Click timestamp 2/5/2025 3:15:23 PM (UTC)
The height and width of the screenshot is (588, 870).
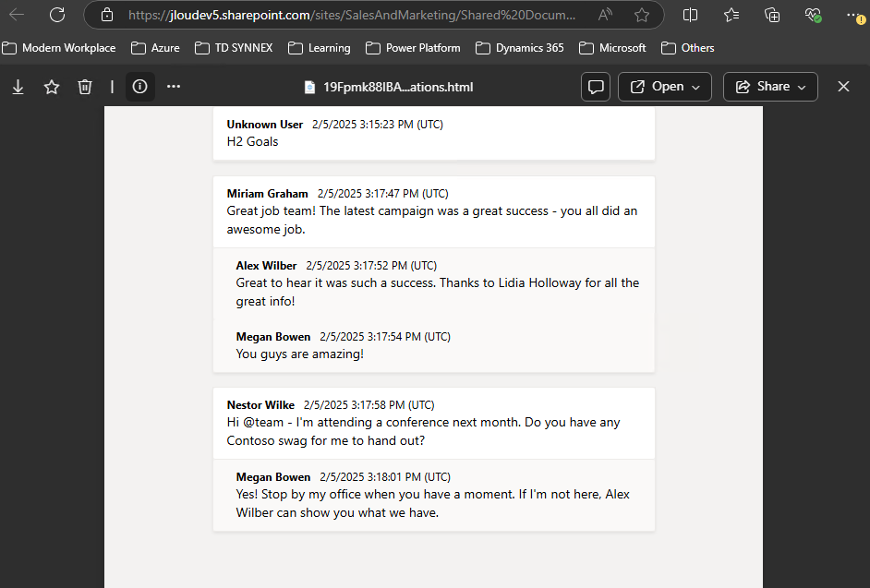[x=378, y=125]
